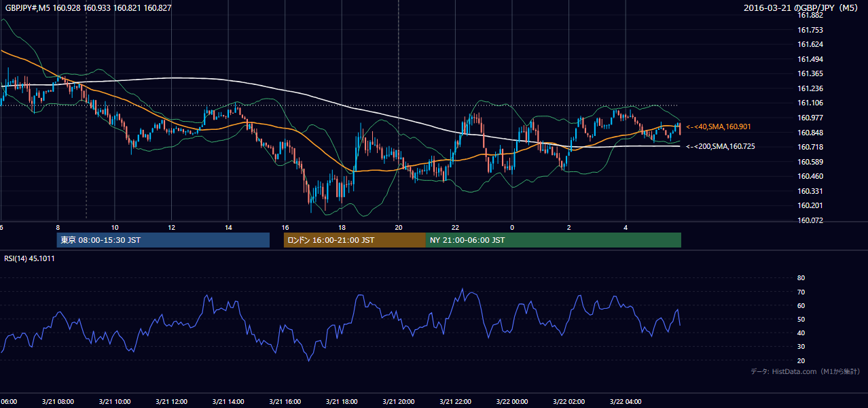868x408 pixels.
Task: Click price level 160.848 on axis
Action: click(x=810, y=133)
